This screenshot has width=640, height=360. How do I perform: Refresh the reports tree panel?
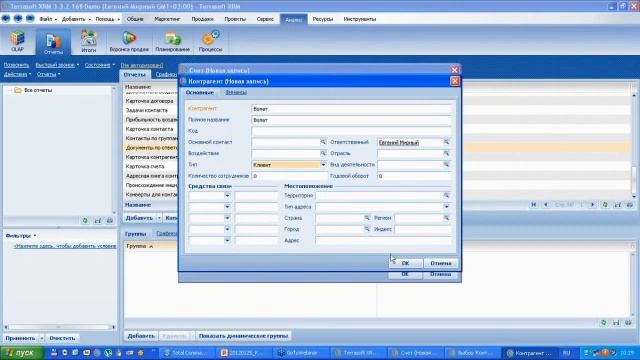tap(85, 220)
